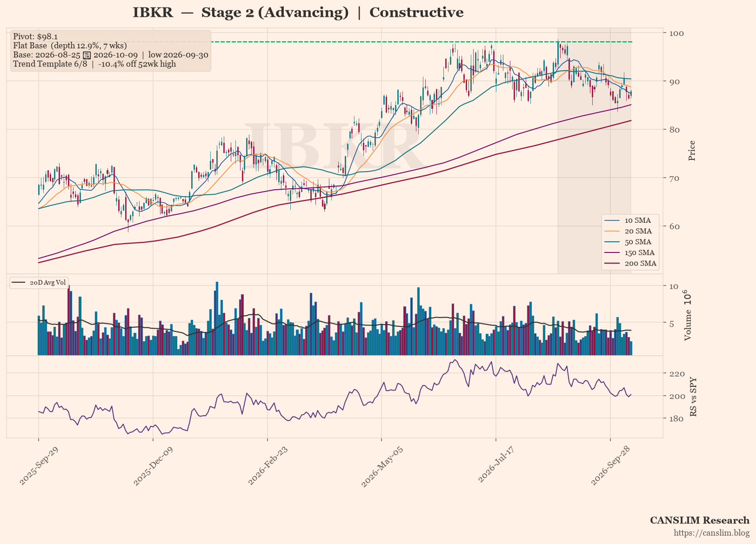
Task: Click the '20D Avg Vol' legend label
Action: 48,283
